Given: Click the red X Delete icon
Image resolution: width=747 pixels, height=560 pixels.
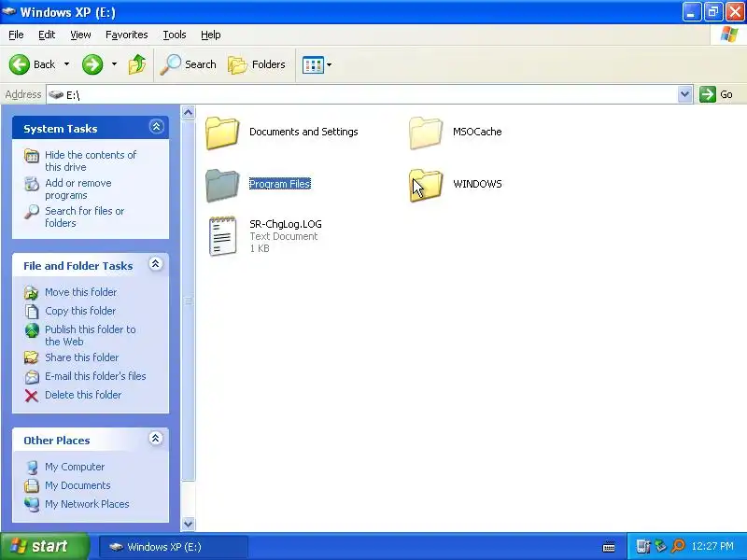Looking at the screenshot, I should coord(32,396).
